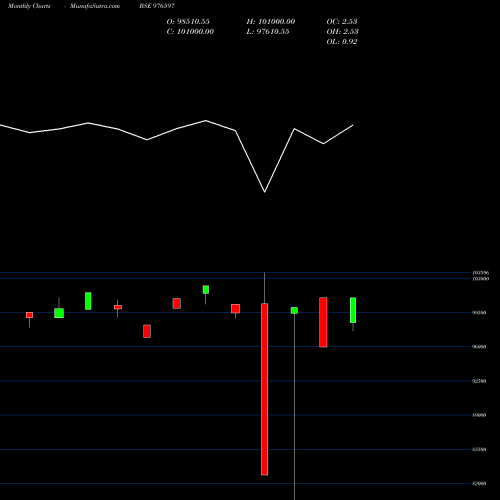Select the OC: 2.53 value
The height and width of the screenshot is (500, 500).
(342, 22)
